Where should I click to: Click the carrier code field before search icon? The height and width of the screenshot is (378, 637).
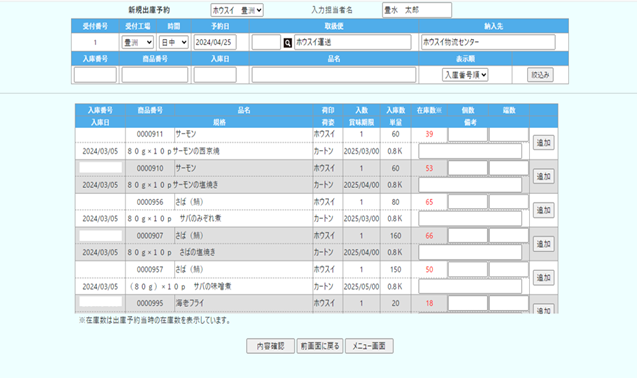tap(266, 42)
